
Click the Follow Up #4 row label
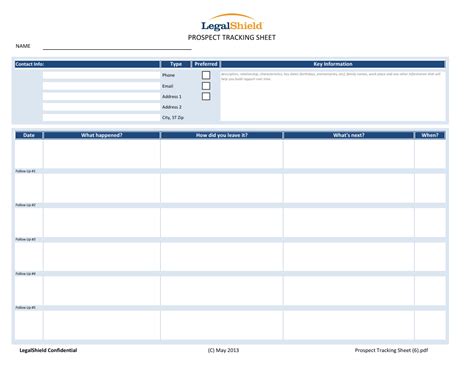25,274
